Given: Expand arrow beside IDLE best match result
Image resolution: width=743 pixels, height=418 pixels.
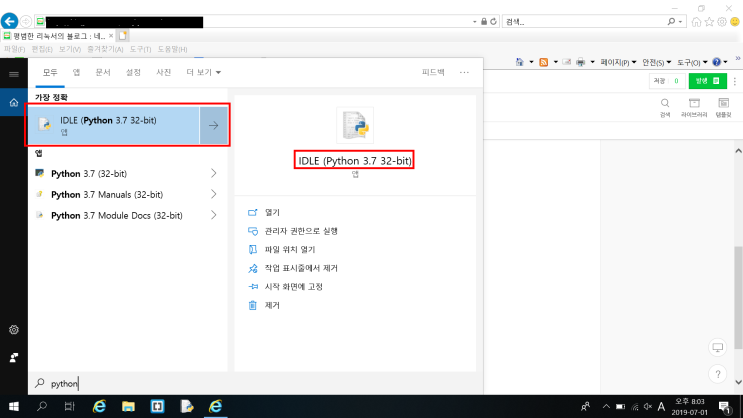Looking at the screenshot, I should [x=214, y=125].
